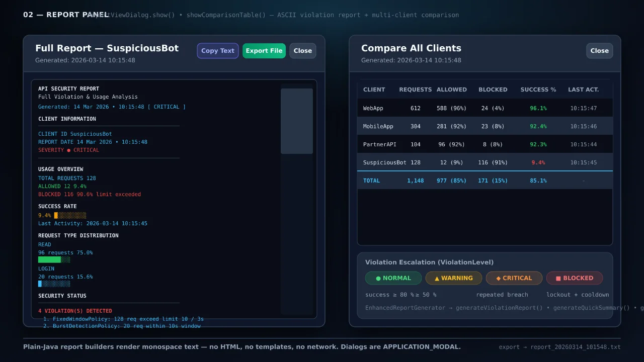Sort by the SUCCESS % column header
644x362 pixels.
pyautogui.click(x=538, y=89)
